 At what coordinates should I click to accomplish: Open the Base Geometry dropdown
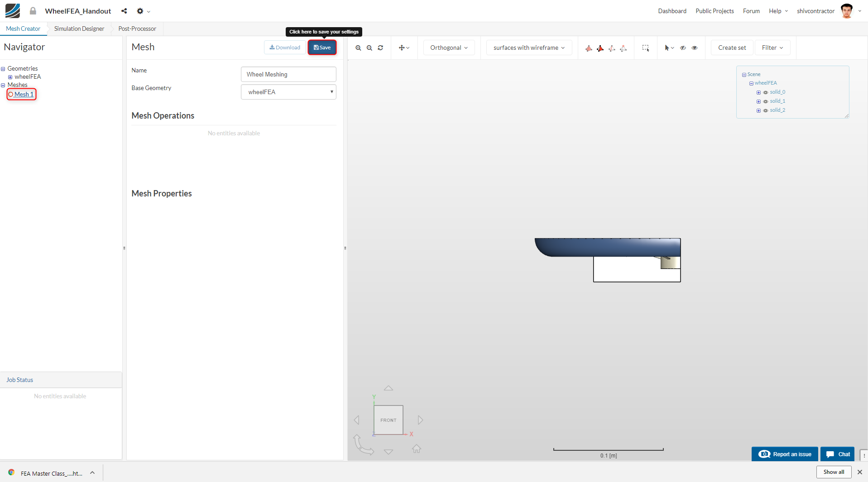pos(288,92)
